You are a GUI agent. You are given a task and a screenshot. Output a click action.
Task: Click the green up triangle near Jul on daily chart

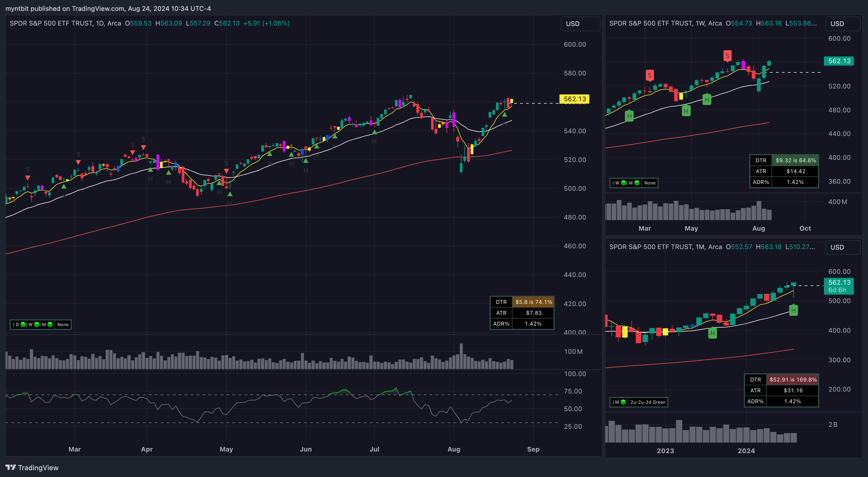click(x=374, y=132)
